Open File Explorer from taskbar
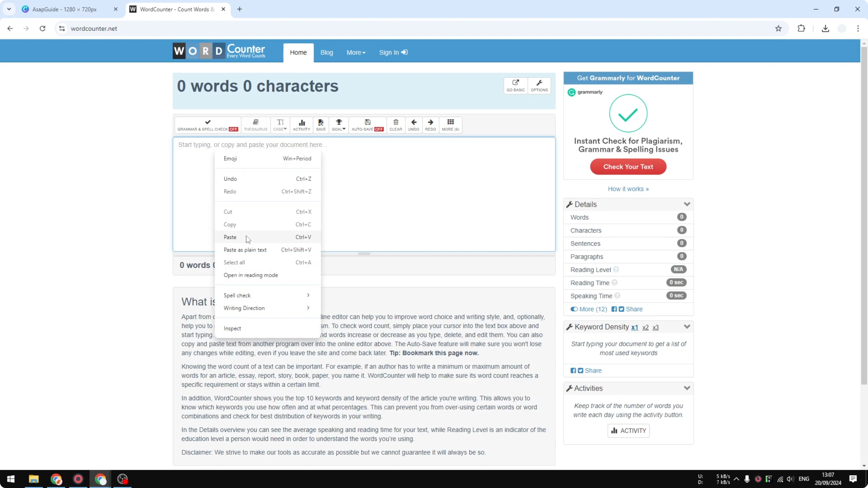868x488 pixels. [x=34, y=479]
